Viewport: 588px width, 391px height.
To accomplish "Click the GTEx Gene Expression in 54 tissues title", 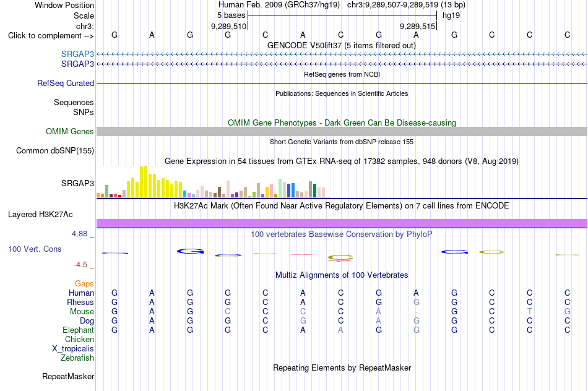I will coord(342,161).
